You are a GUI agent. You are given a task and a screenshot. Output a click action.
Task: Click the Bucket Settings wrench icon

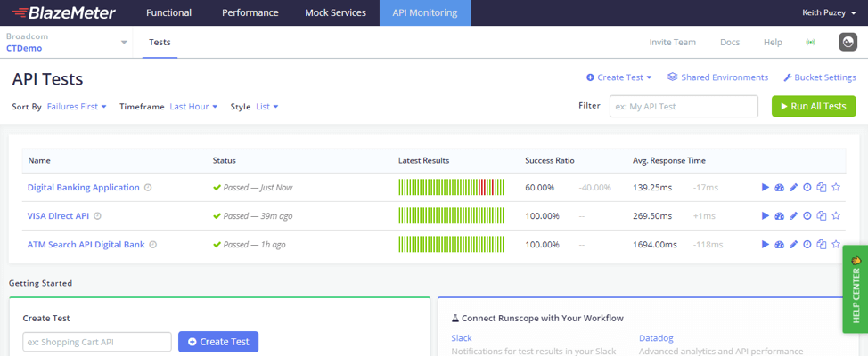click(787, 78)
